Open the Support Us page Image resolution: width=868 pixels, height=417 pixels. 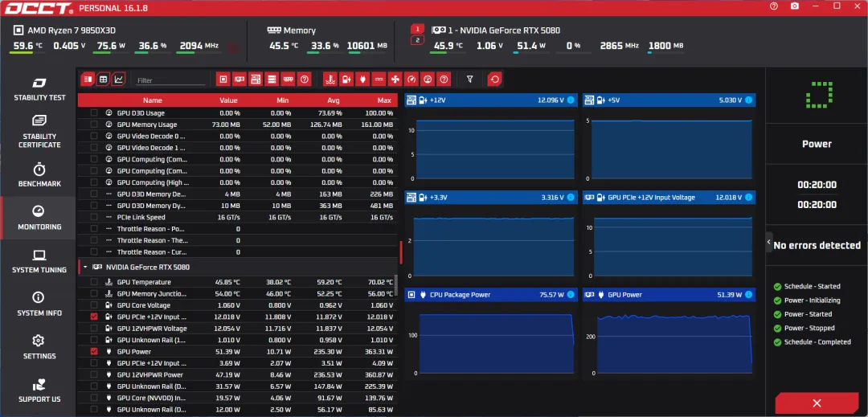39,390
